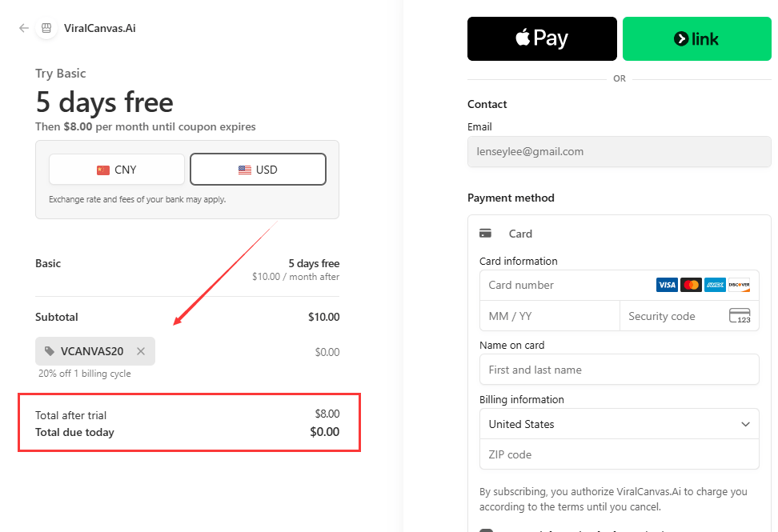The height and width of the screenshot is (532, 778).
Task: Click the MM / YY expiry field
Action: (x=550, y=316)
